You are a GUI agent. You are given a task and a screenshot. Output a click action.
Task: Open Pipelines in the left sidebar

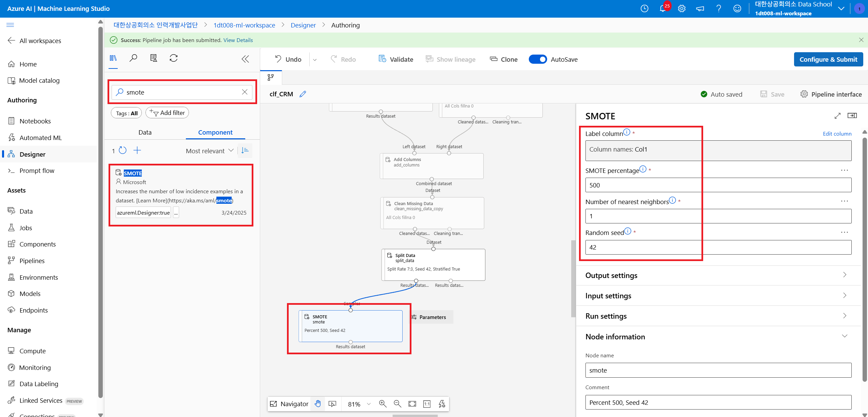point(32,261)
